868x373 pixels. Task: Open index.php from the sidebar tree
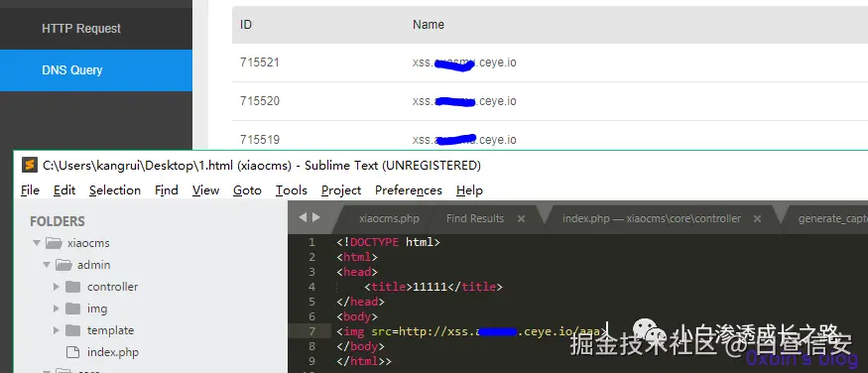pyautogui.click(x=113, y=352)
